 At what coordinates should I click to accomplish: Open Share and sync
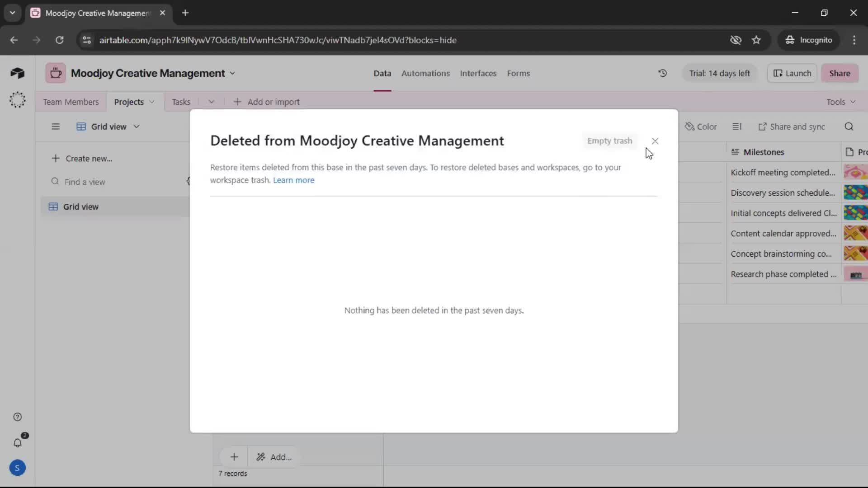792,127
